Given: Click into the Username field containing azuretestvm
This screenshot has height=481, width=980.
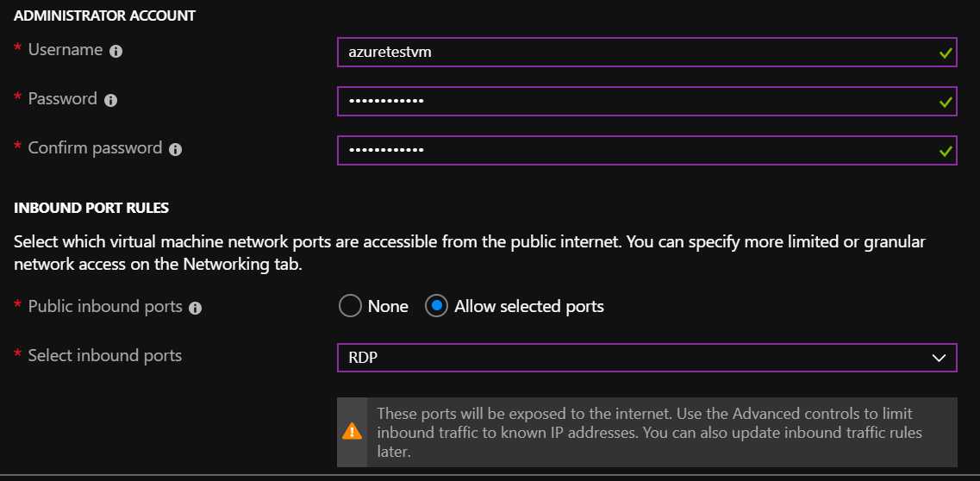Looking at the screenshot, I should click(647, 52).
